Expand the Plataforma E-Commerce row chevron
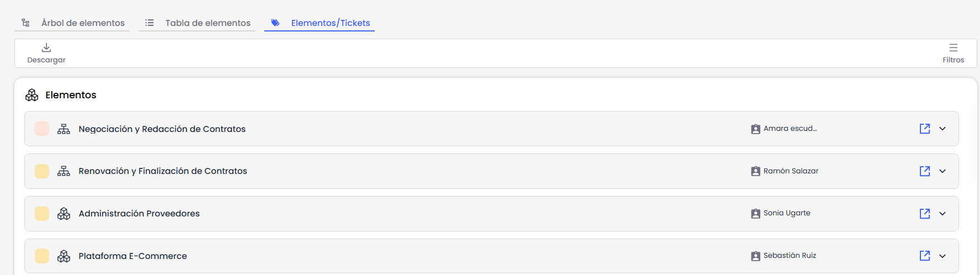Viewport: 980px width, 275px height. click(942, 256)
